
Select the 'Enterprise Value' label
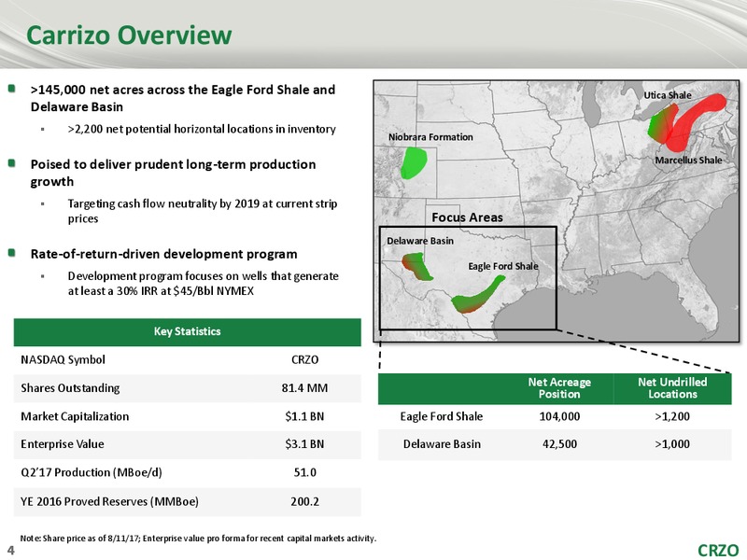coord(63,444)
